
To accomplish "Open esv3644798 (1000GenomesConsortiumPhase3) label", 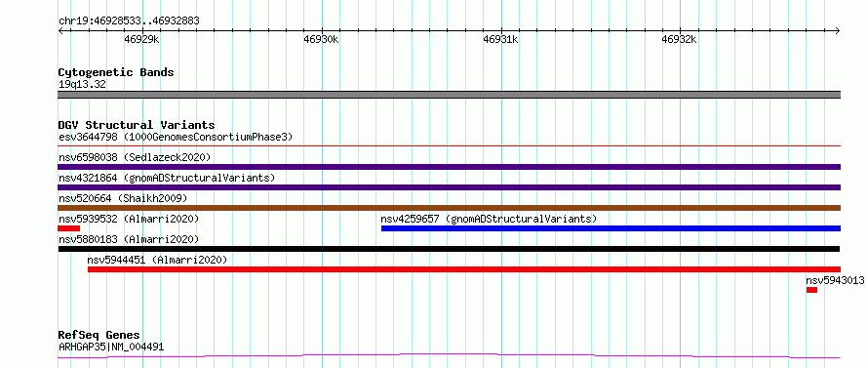I will coord(176,137).
